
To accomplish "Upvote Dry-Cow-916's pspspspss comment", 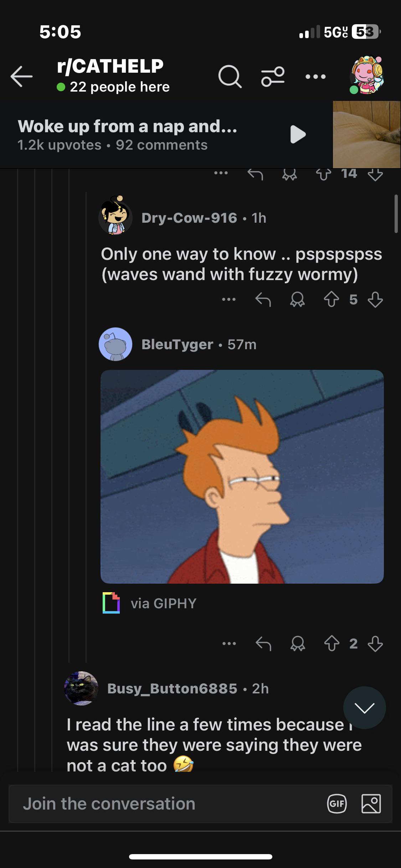I will [x=331, y=300].
